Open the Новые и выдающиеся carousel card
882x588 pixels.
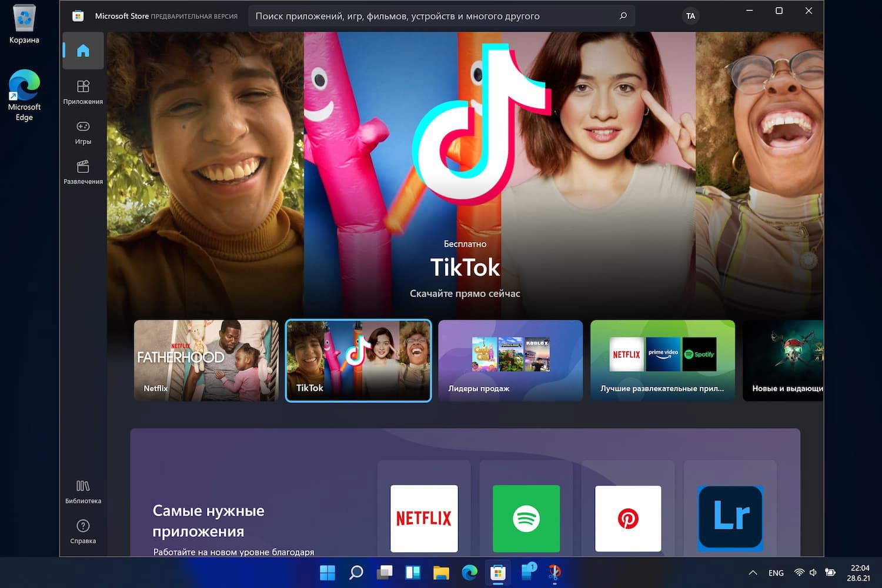coord(783,360)
